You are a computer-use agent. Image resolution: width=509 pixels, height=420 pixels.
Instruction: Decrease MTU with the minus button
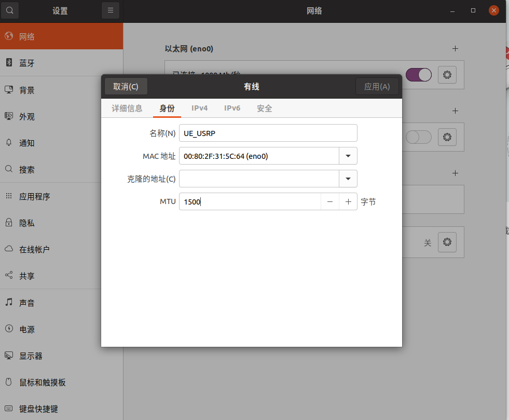point(330,202)
